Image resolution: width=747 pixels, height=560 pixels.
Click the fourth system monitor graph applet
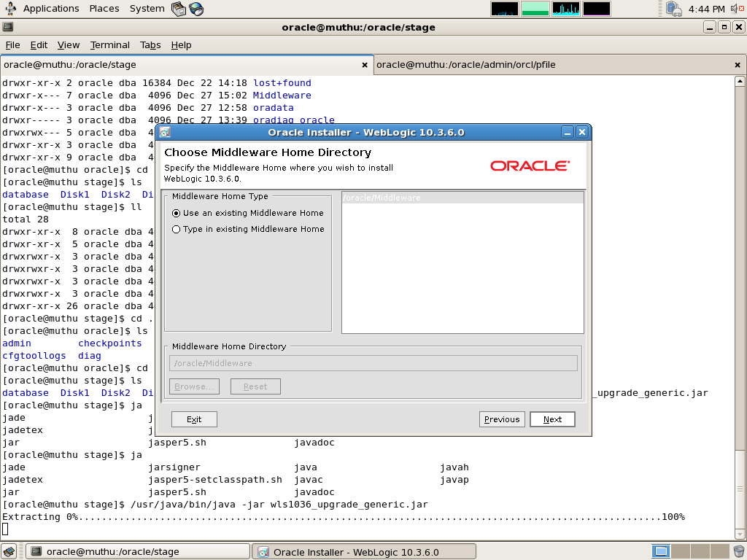(x=596, y=9)
